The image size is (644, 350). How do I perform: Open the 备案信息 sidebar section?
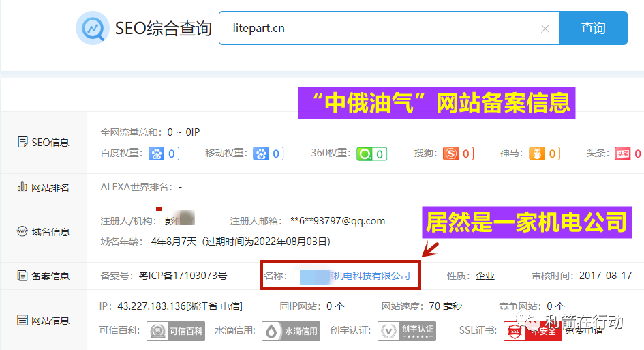[x=44, y=276]
